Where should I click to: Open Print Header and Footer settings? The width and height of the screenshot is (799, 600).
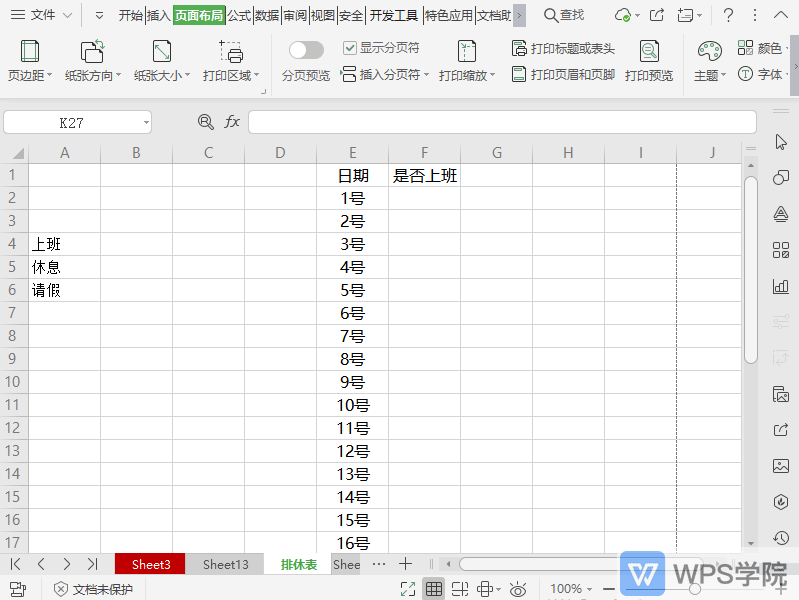click(x=563, y=75)
